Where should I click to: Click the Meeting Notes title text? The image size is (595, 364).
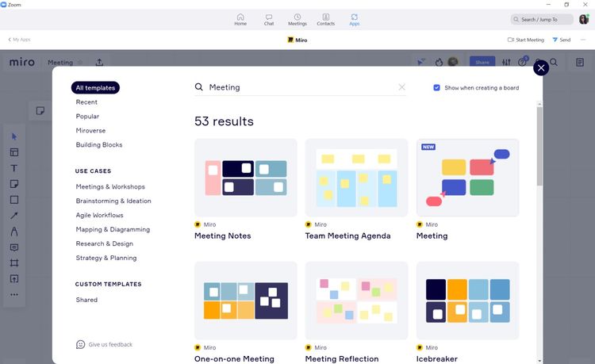(x=222, y=236)
